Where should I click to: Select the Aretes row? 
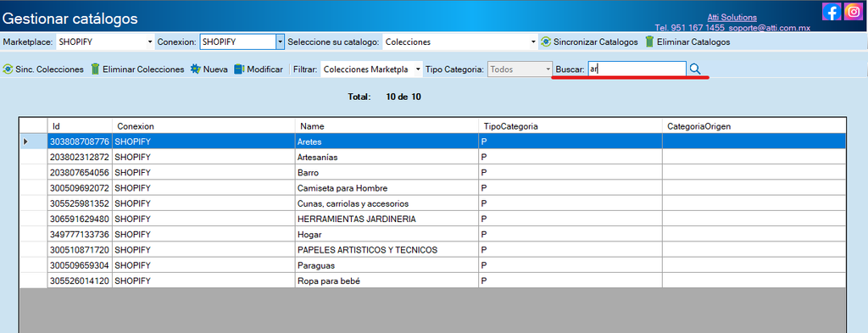click(432, 142)
